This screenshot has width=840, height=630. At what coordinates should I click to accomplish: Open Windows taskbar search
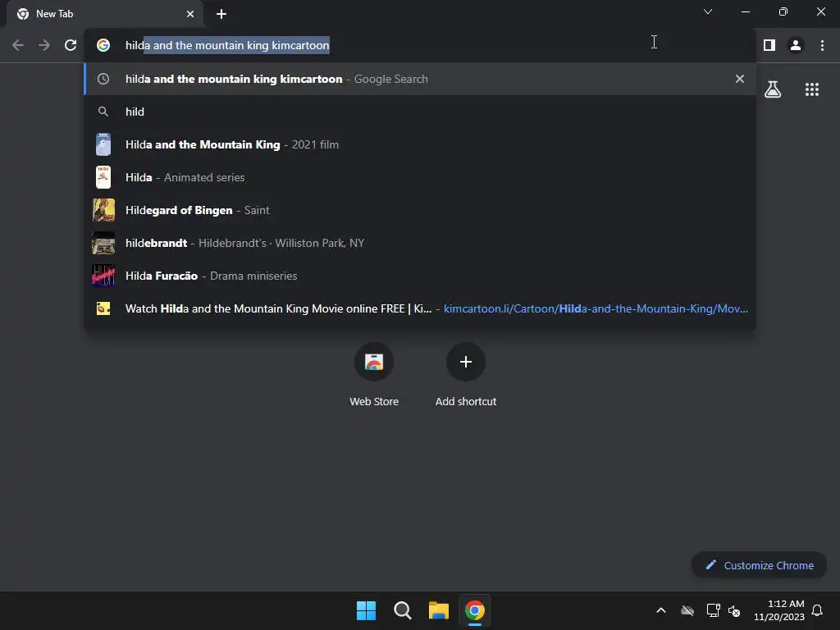(x=402, y=610)
